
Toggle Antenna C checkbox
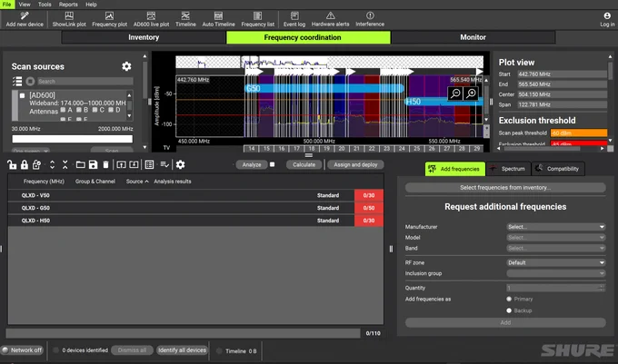coord(95,110)
